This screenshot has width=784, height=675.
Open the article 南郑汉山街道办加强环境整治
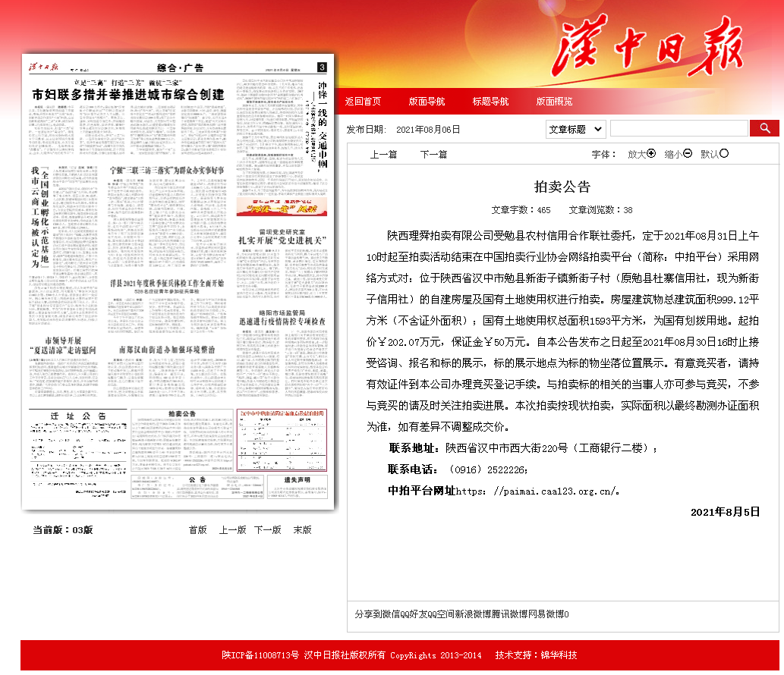(x=167, y=350)
